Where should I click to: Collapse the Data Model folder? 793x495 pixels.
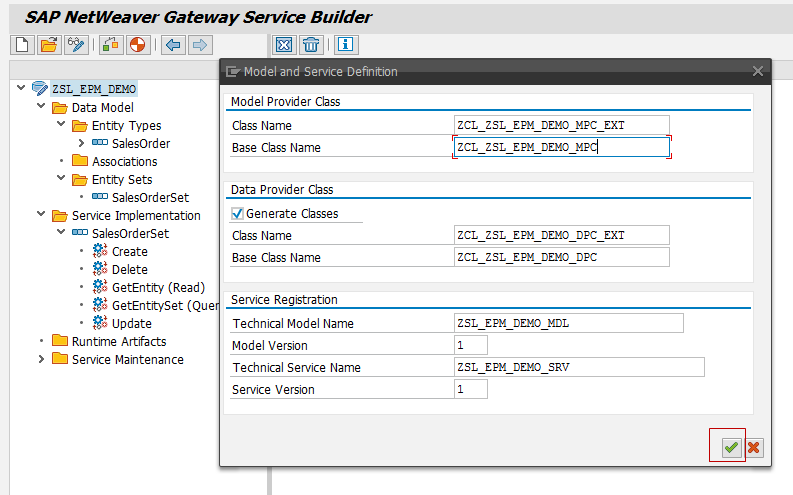[x=41, y=108]
